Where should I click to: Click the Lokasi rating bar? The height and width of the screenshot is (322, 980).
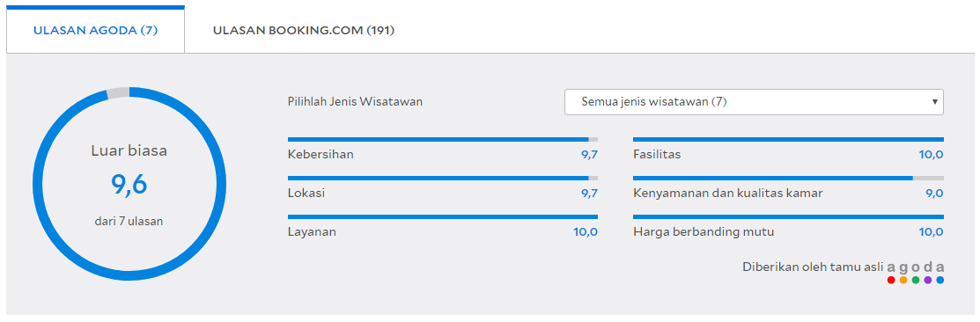(x=443, y=178)
